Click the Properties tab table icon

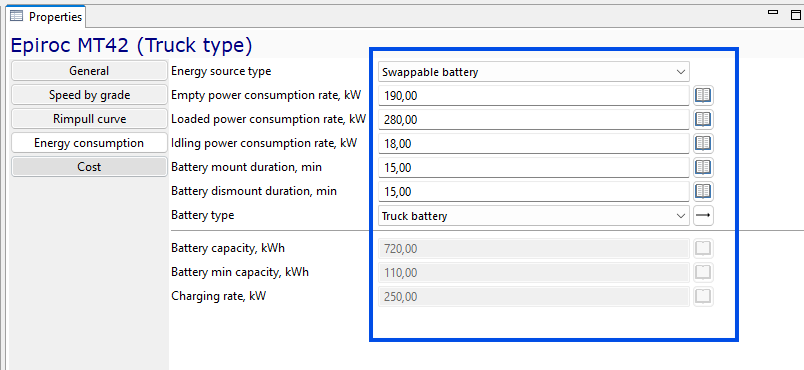coord(17,16)
